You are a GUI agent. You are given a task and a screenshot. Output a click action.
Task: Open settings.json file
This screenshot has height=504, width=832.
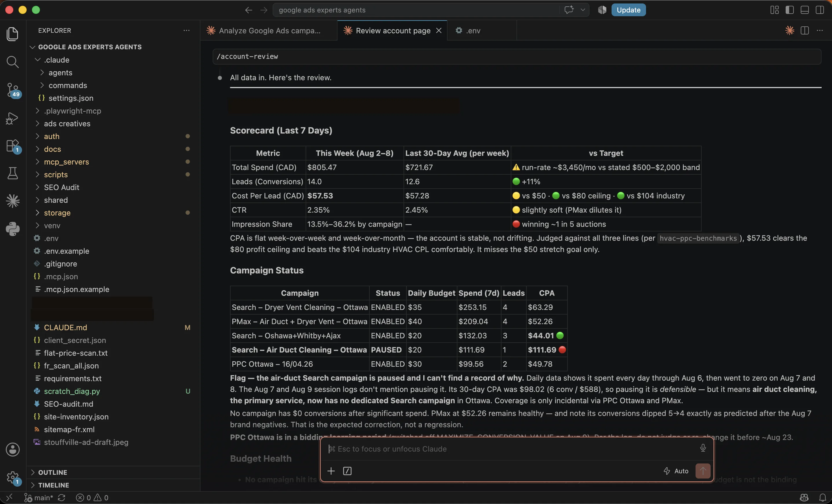tap(71, 98)
